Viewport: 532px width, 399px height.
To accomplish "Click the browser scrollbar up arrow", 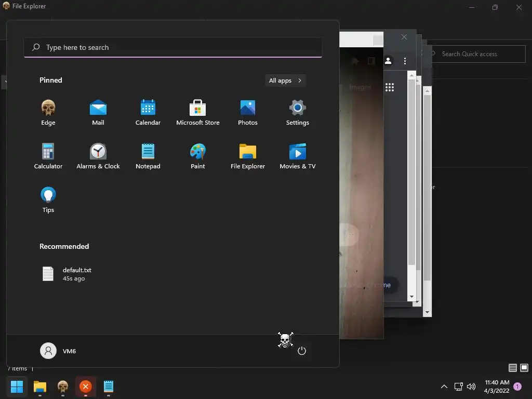I will coord(411,75).
